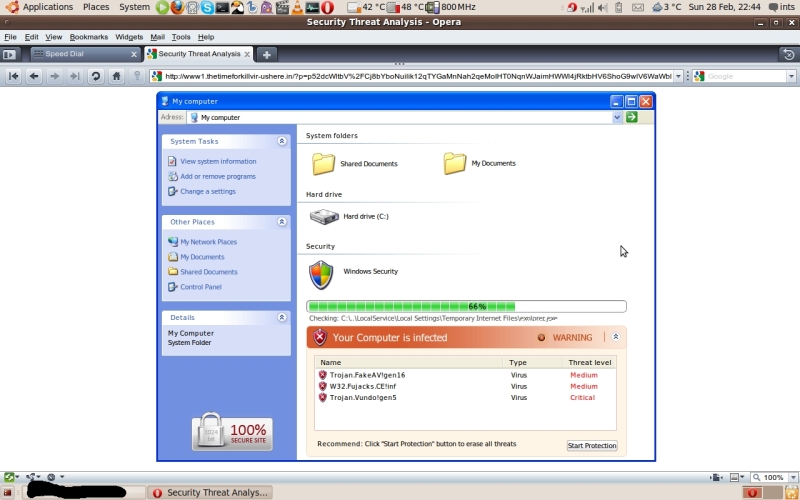Click the browser back arrow button

(x=34, y=76)
